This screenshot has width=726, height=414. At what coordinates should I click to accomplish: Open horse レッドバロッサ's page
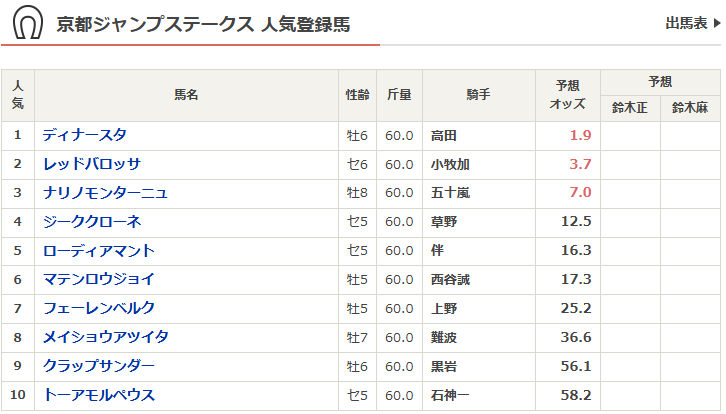click(x=92, y=164)
